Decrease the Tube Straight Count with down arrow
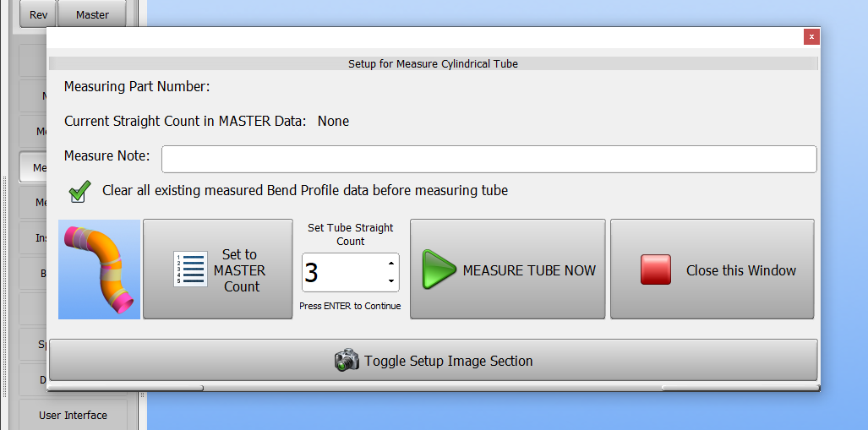 [390, 281]
